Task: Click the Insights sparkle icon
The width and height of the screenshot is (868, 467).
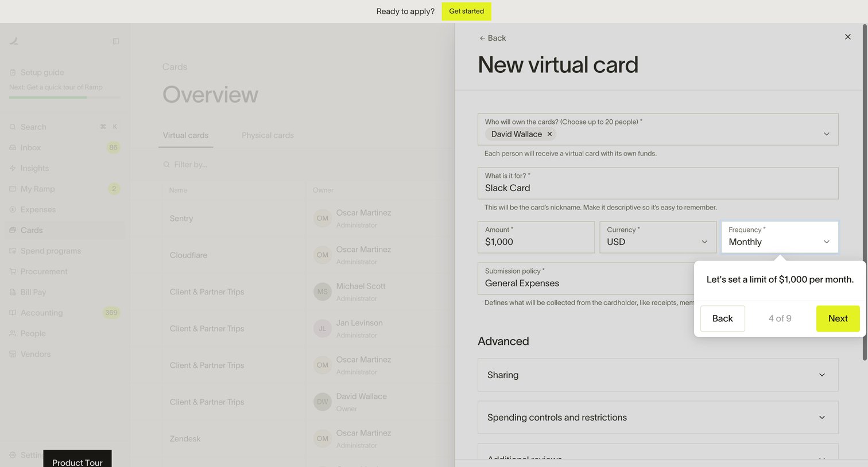Action: click(13, 168)
